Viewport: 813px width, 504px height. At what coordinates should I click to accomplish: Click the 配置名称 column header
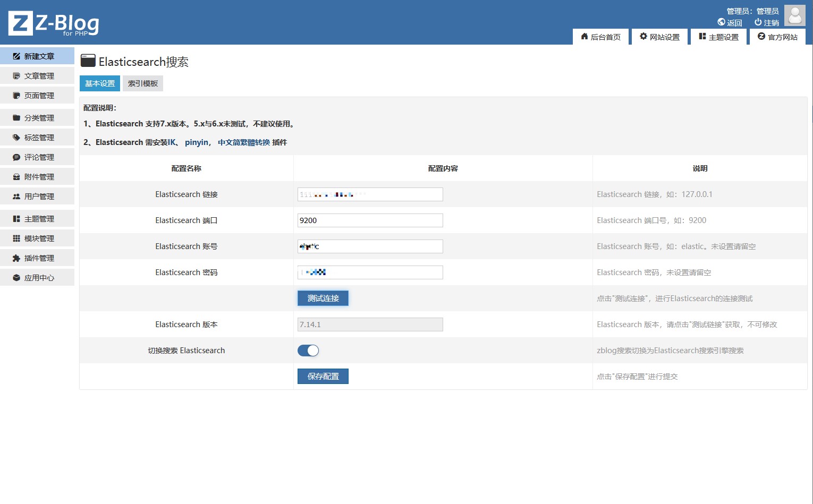tap(187, 168)
